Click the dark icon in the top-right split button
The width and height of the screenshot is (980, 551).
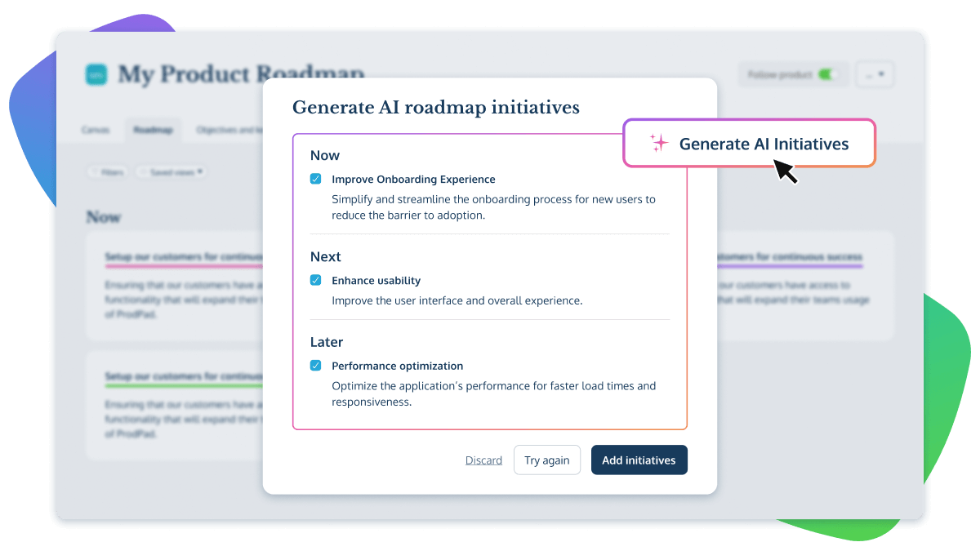881,73
